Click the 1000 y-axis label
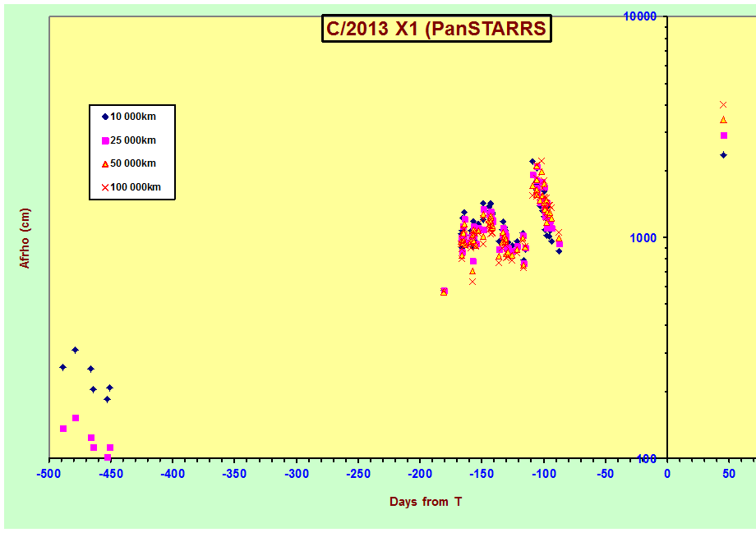The image size is (756, 551). point(643,237)
